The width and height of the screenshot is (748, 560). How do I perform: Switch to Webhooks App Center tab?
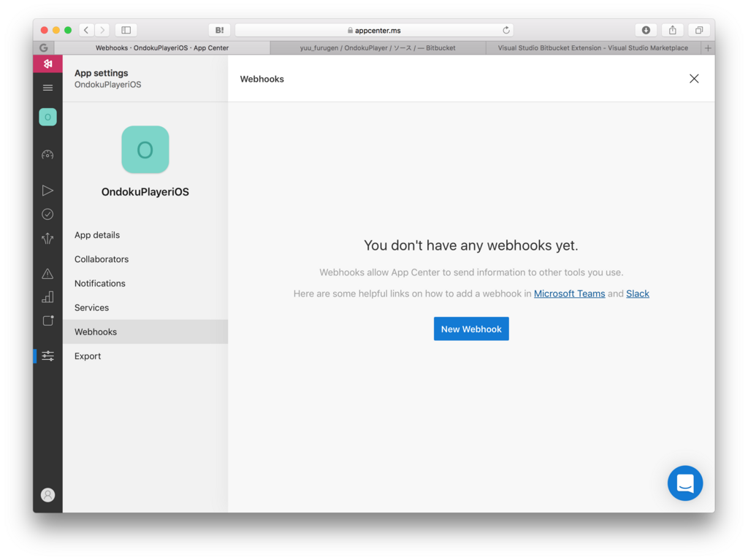click(x=162, y=47)
